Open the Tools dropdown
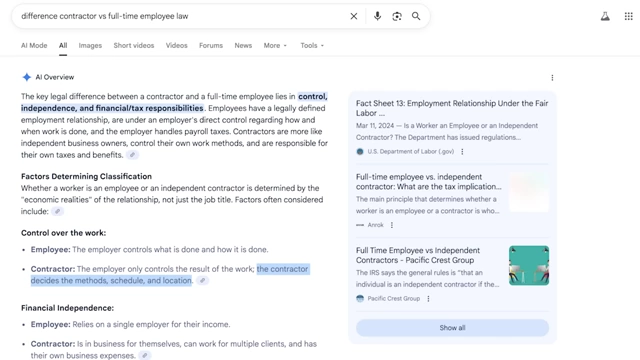The image size is (640, 360). tap(312, 46)
